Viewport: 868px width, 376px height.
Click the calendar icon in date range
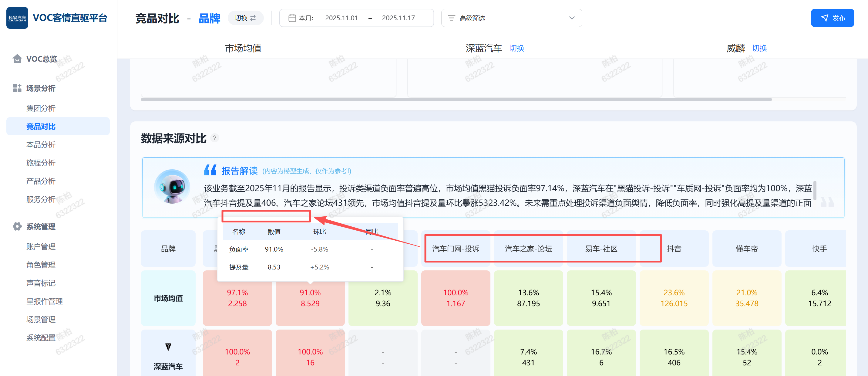292,18
